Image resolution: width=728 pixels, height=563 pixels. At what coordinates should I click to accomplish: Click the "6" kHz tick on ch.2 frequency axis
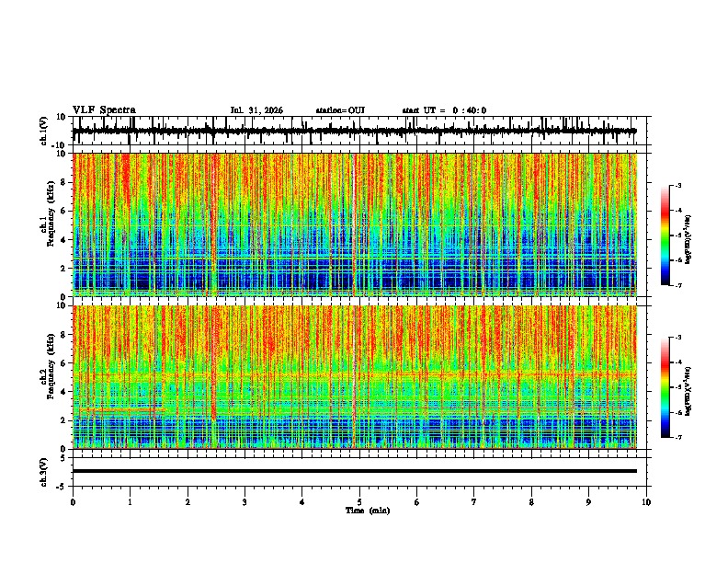63,363
